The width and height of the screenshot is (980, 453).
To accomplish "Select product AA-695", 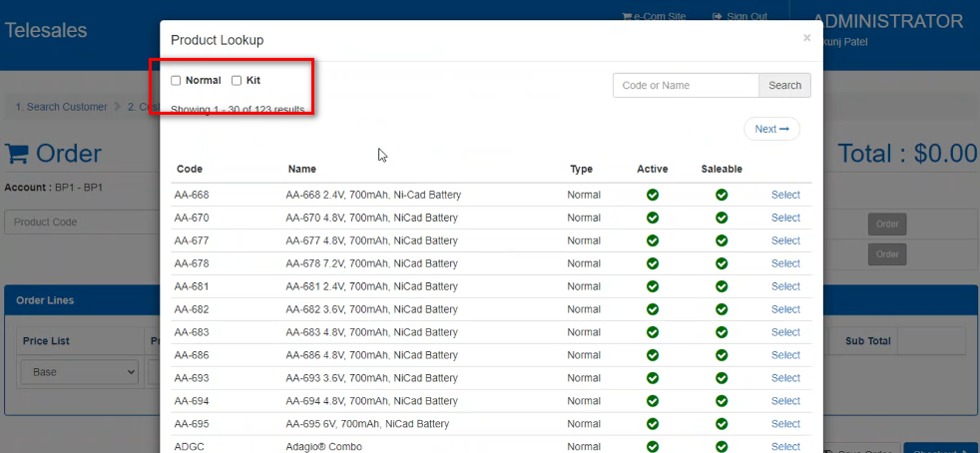I will 785,424.
